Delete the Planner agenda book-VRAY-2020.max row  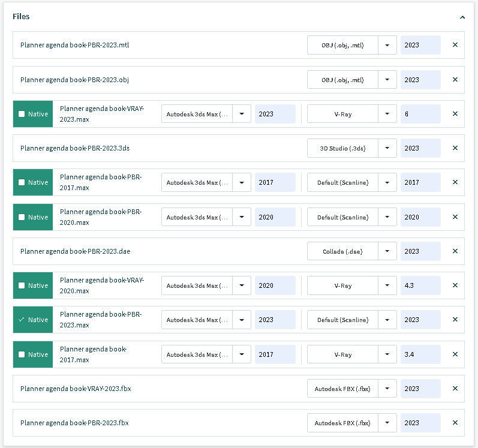click(x=455, y=285)
